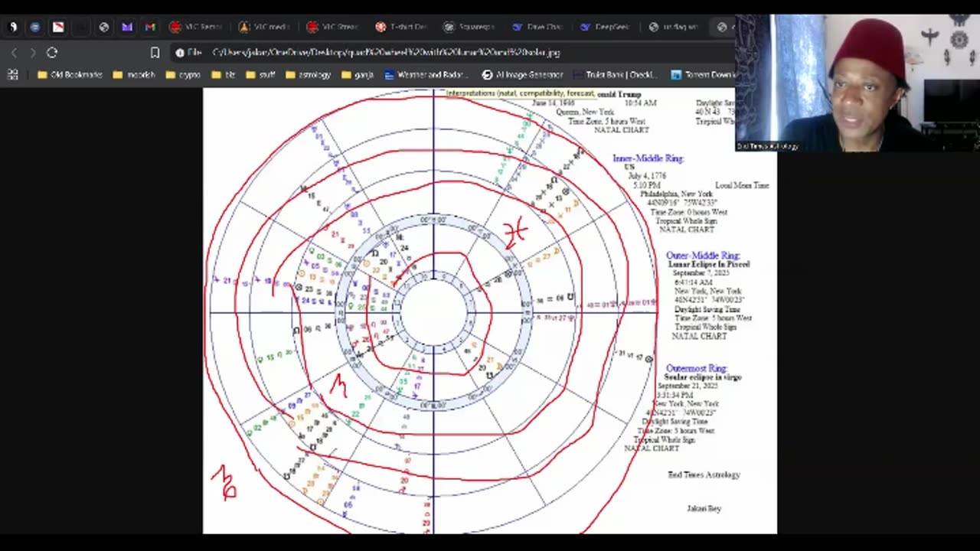Image resolution: width=980 pixels, height=551 pixels.
Task: Open the Weather and Radar bookmark
Action: point(427,75)
